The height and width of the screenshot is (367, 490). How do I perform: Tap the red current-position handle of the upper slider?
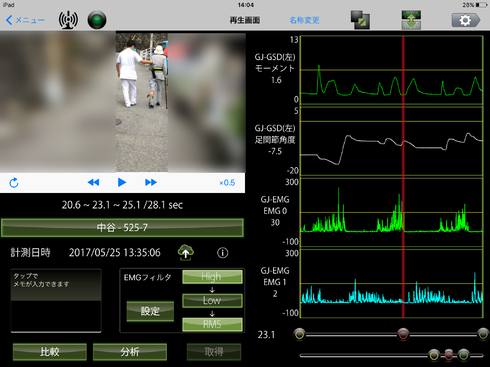403,334
